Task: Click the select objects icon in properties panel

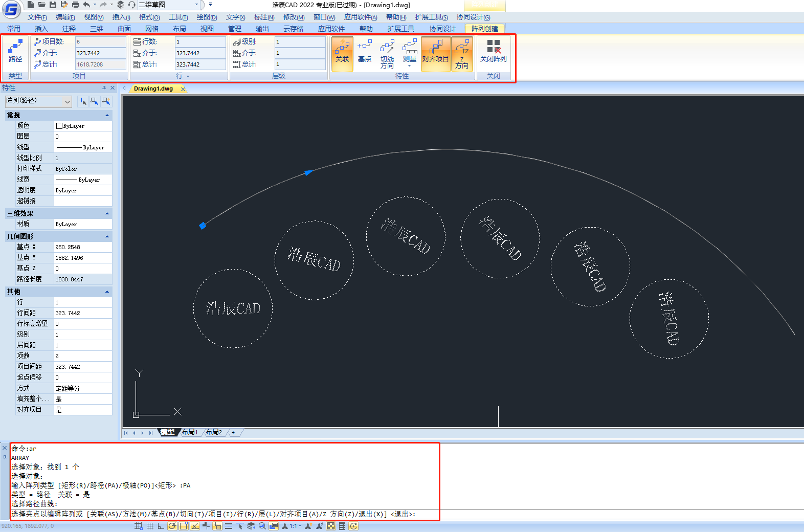Action: click(94, 101)
